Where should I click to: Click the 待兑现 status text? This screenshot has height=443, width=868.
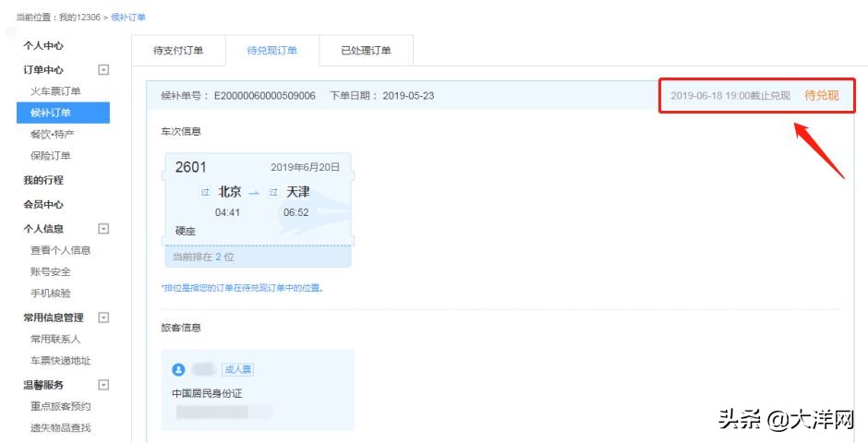point(822,96)
